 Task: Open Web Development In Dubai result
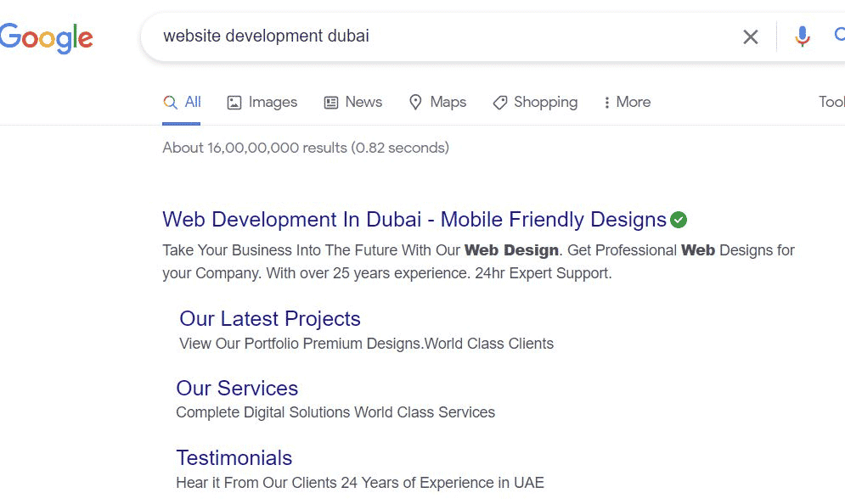pos(414,220)
